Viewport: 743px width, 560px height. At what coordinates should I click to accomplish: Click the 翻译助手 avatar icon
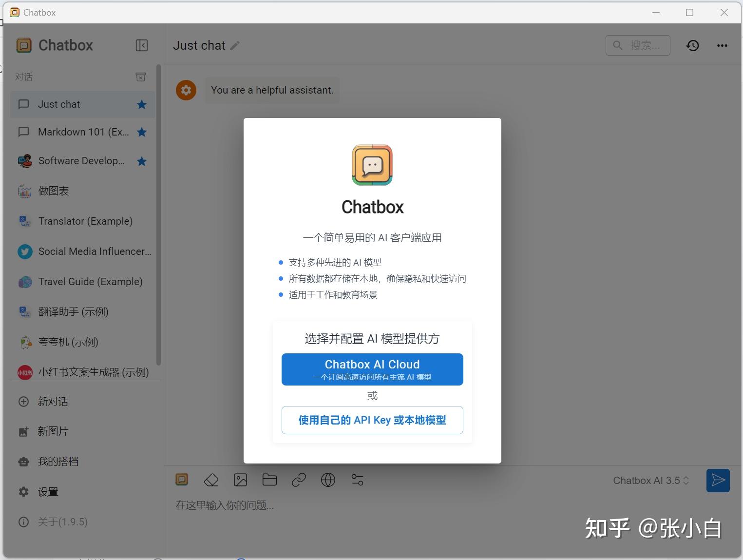[25, 312]
